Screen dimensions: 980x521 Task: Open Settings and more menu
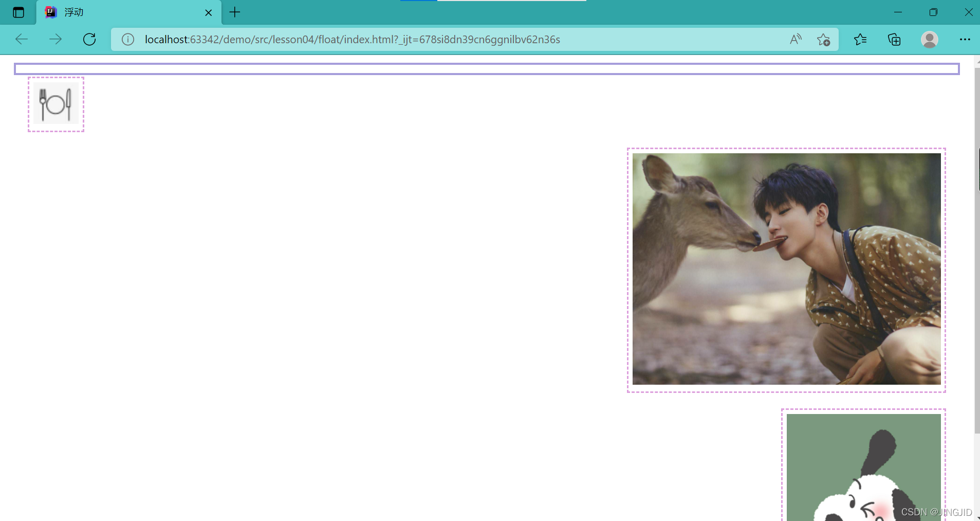965,40
